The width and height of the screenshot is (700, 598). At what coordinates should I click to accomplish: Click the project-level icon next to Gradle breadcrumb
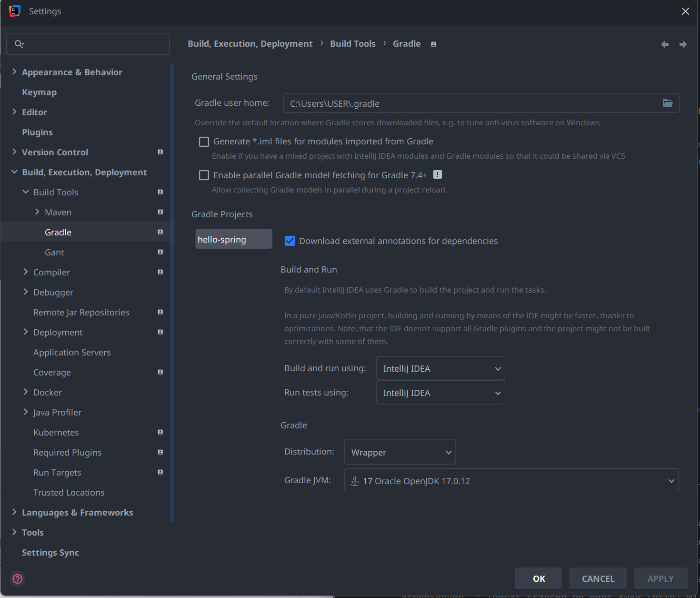(434, 44)
